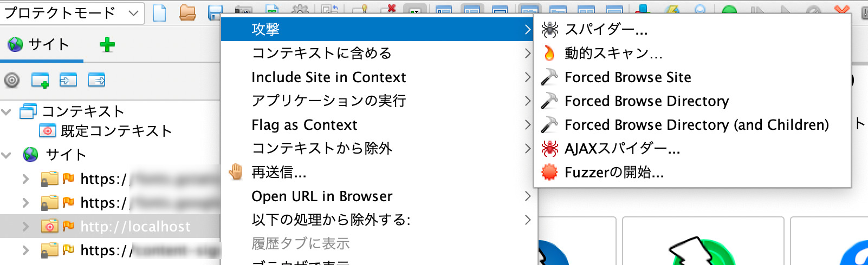868x265 pixels.
Task: Expand the http://localhost tree node
Action: tap(25, 227)
